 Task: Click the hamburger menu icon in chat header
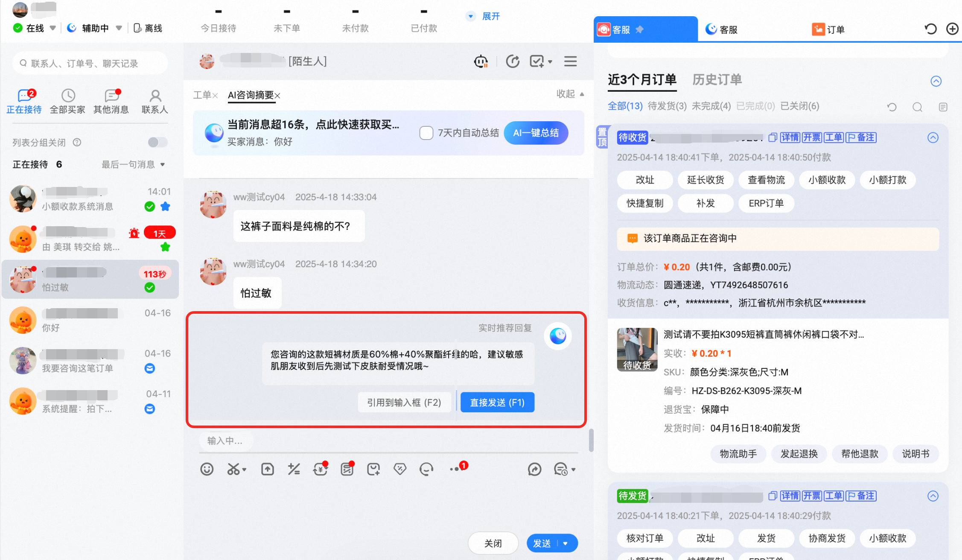coord(571,61)
